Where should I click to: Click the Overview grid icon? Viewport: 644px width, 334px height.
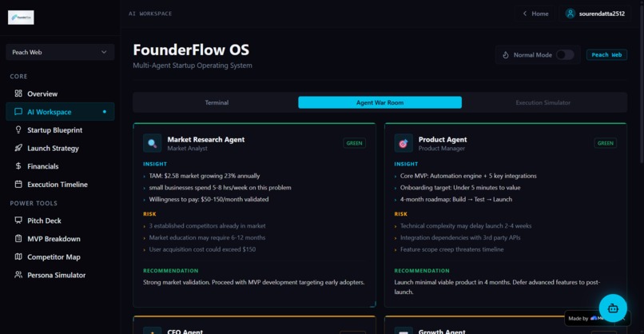click(18, 93)
